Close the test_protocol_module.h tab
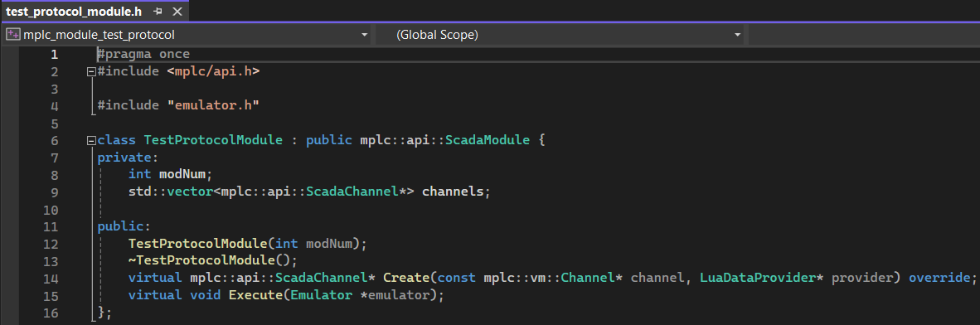This screenshot has width=980, height=325. (177, 12)
